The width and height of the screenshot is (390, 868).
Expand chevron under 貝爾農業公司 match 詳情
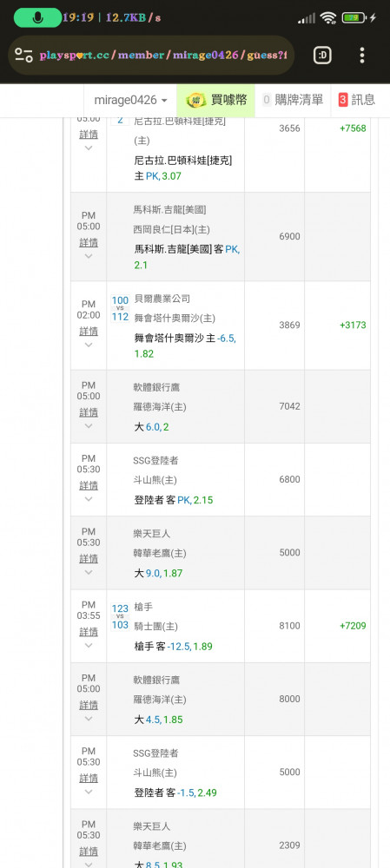point(89,345)
